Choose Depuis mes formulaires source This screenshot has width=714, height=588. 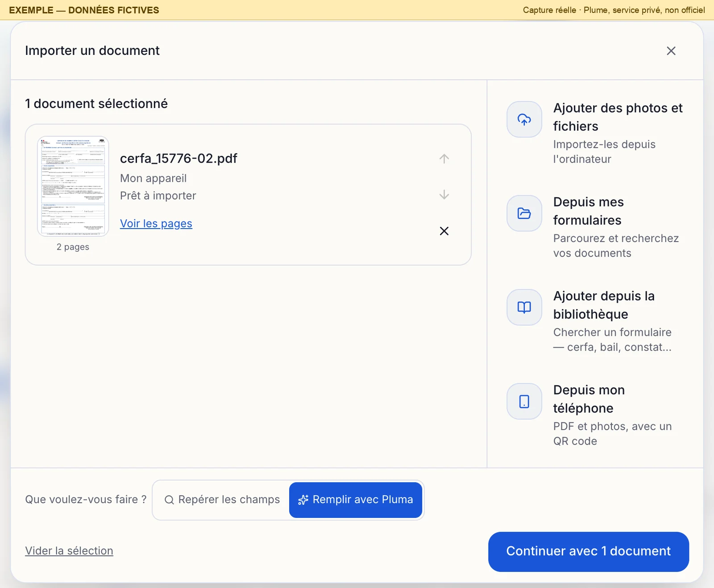[595, 227]
